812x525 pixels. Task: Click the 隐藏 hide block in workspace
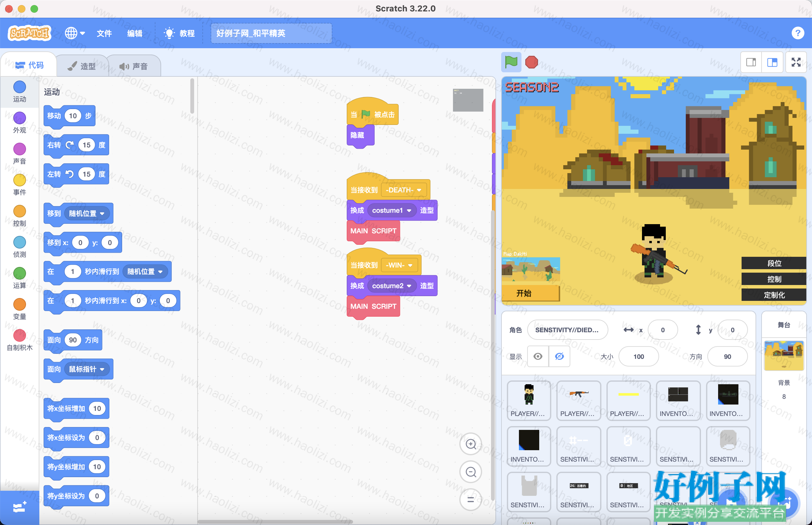click(360, 135)
